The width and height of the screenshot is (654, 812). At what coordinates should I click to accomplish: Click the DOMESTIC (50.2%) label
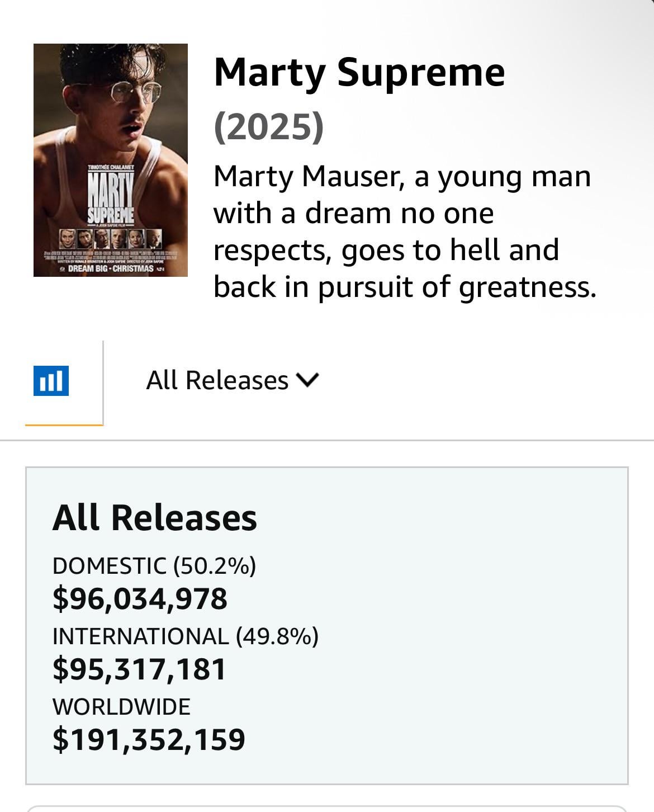click(154, 566)
